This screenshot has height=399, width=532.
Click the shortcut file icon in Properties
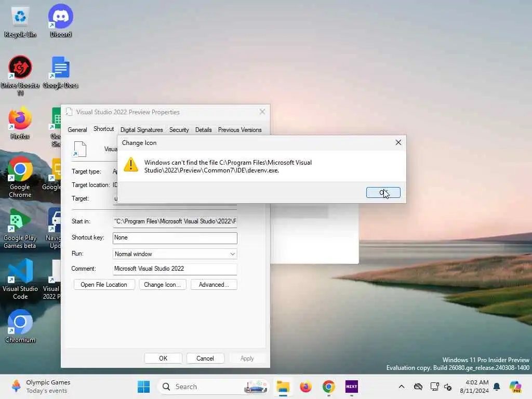pyautogui.click(x=80, y=149)
